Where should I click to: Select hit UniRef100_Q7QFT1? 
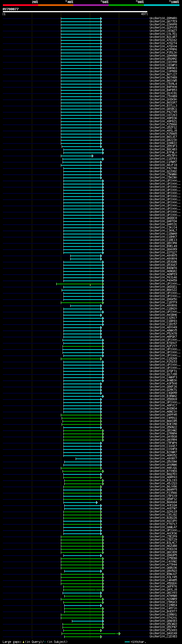coord(163,371)
